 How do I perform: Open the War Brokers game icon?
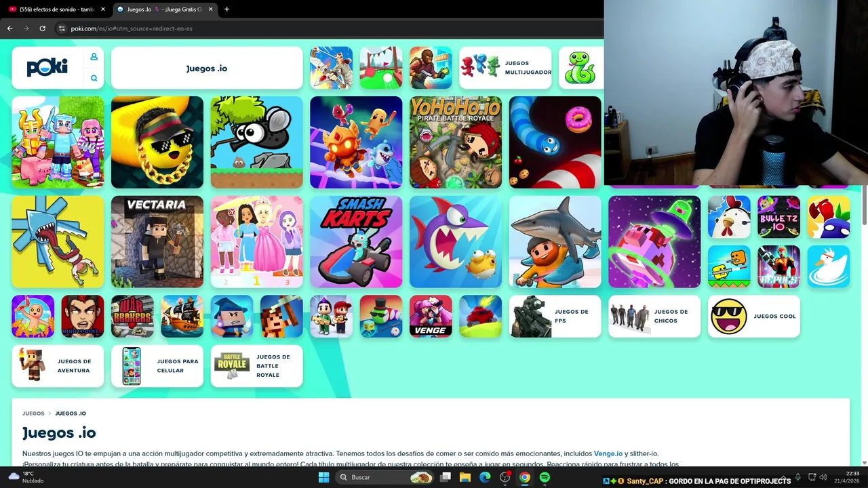pos(132,317)
